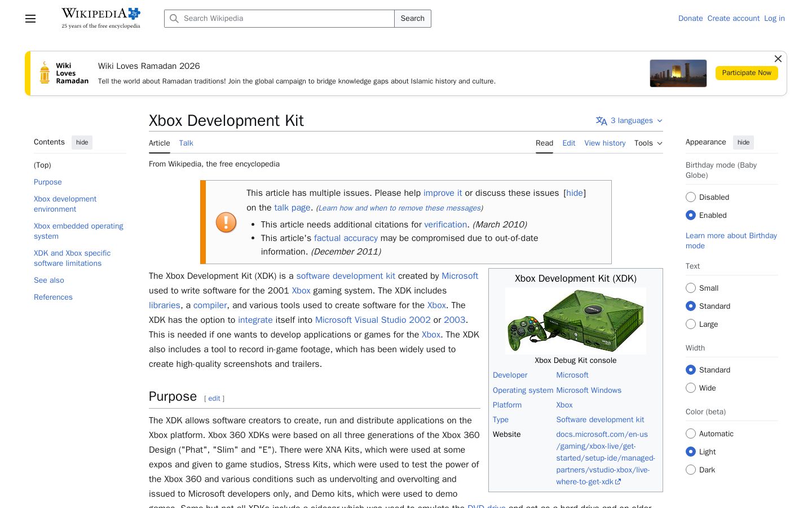Open the View history tab

point(605,143)
